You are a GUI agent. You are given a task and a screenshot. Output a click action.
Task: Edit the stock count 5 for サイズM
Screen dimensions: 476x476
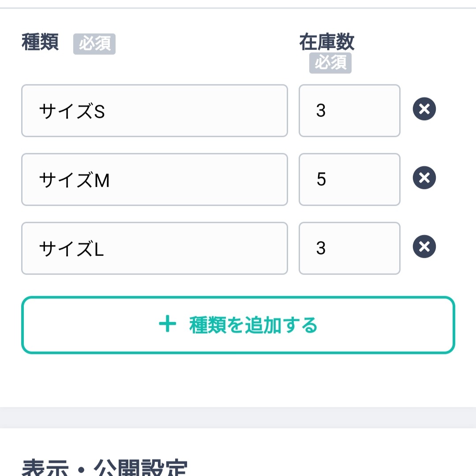[349, 180]
